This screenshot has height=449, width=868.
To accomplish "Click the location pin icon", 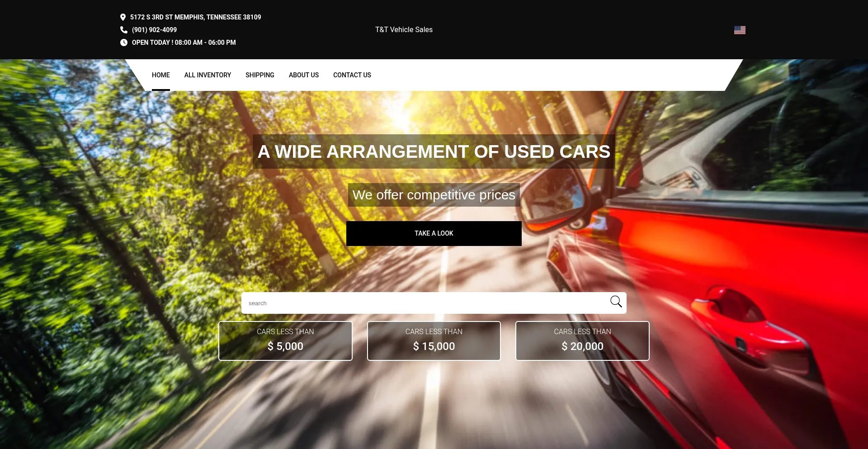I will tap(123, 17).
